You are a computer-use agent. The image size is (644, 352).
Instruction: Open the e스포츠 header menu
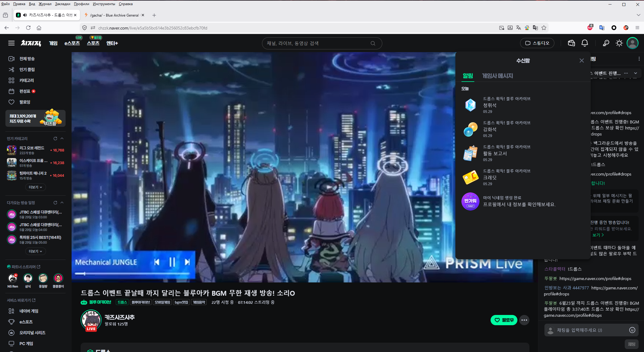pyautogui.click(x=72, y=43)
